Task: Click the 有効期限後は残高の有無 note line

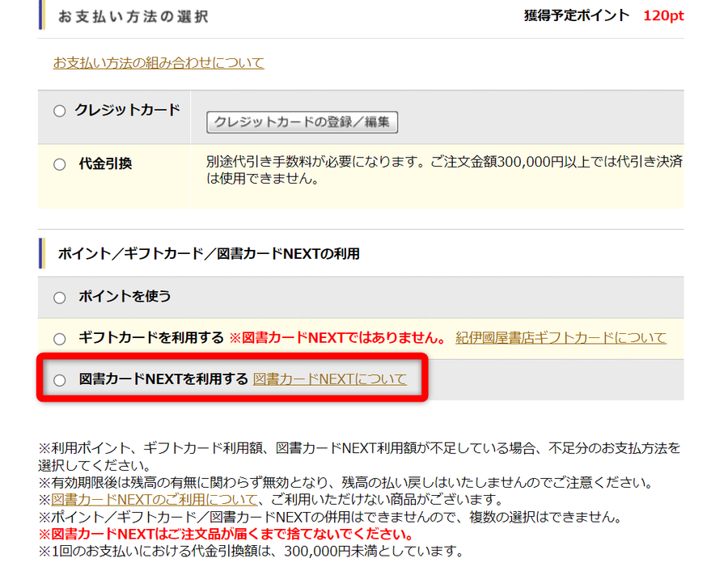Action: 346,483
